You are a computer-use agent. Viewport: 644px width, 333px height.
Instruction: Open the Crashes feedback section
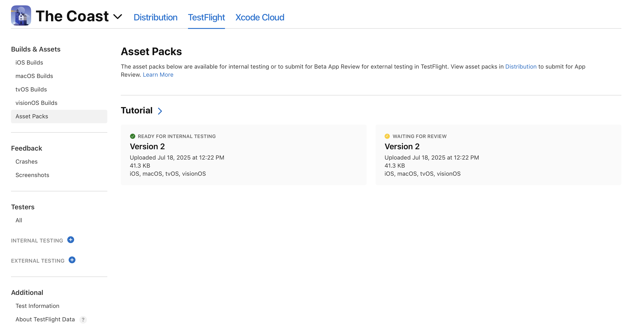click(x=26, y=162)
